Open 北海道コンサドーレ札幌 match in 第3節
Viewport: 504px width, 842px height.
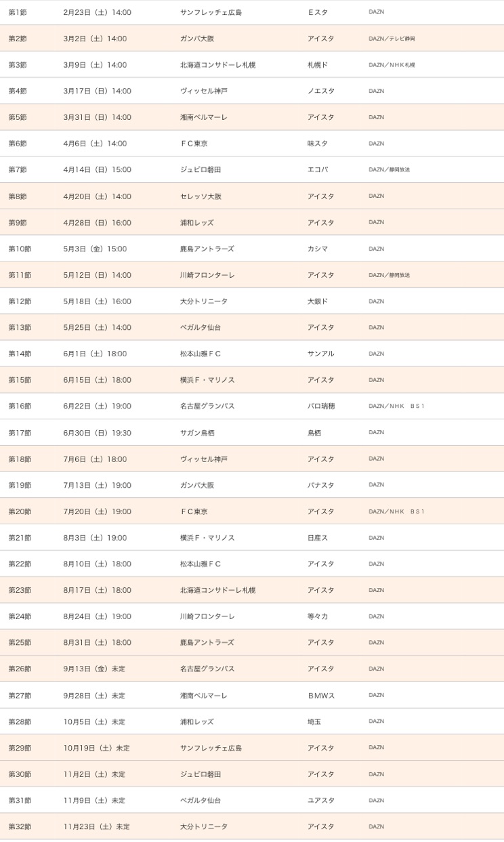point(217,65)
